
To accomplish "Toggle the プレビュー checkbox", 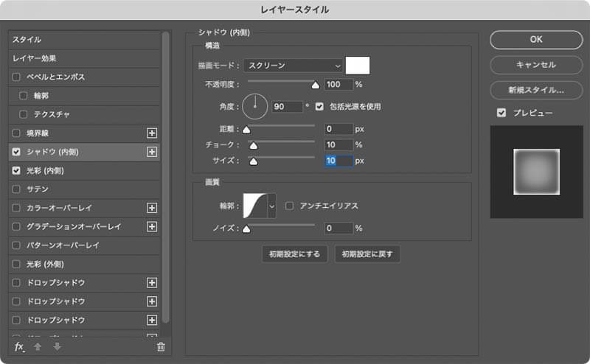I will coord(502,113).
